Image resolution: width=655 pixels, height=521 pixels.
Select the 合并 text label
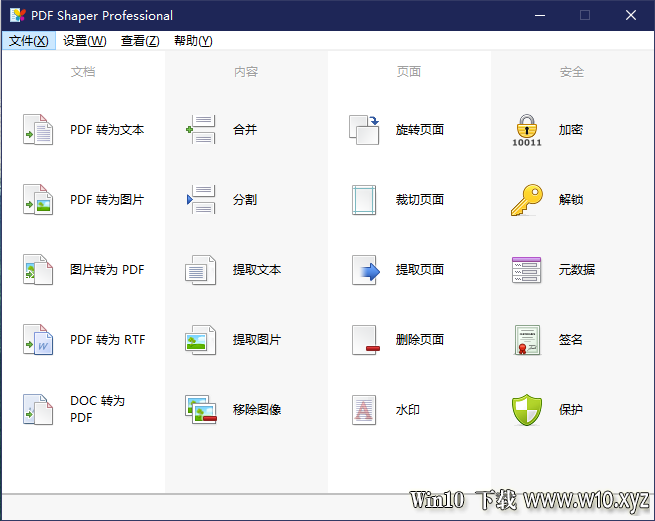pos(245,130)
